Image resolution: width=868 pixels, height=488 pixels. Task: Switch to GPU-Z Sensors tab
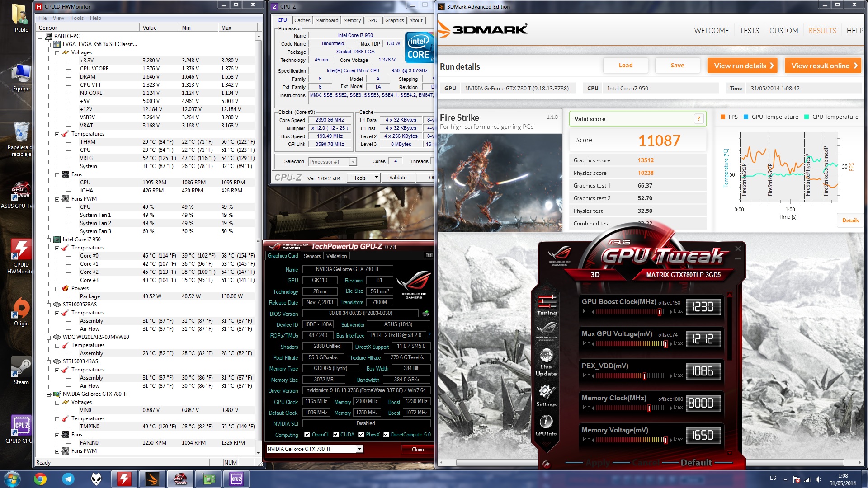tap(312, 256)
